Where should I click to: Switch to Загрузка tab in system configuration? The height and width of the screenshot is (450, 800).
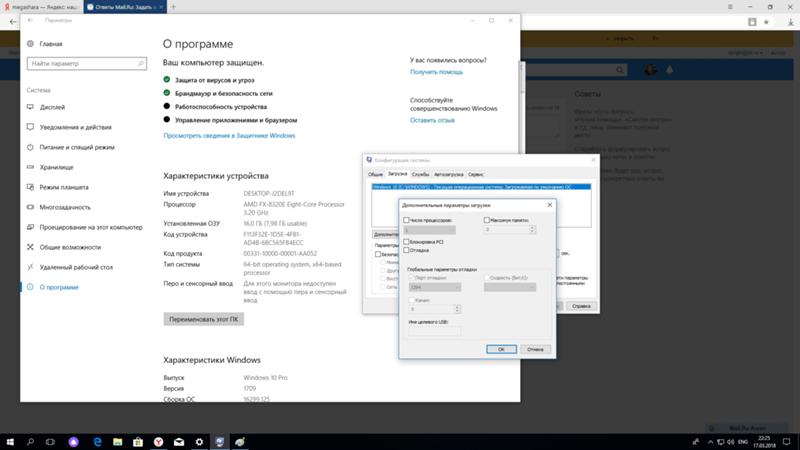click(397, 174)
